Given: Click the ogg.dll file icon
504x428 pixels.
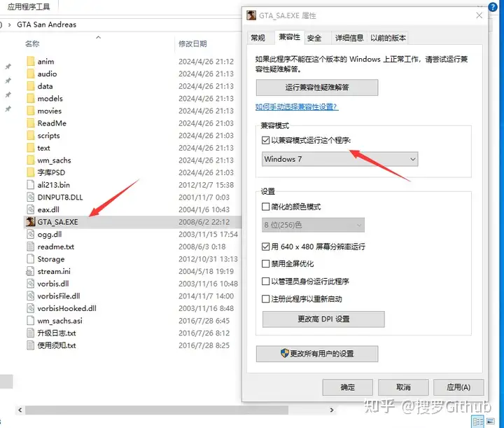Looking at the screenshot, I should [x=31, y=235].
